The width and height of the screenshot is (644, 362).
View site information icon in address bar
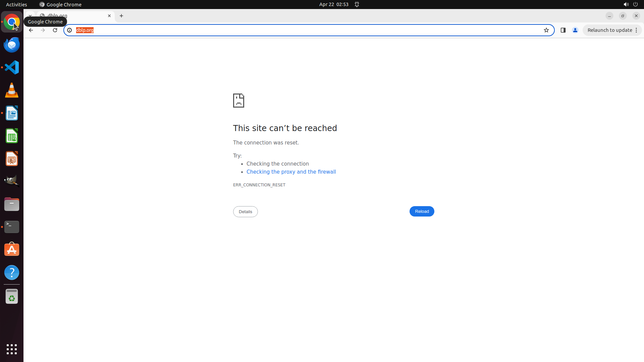tap(69, 30)
